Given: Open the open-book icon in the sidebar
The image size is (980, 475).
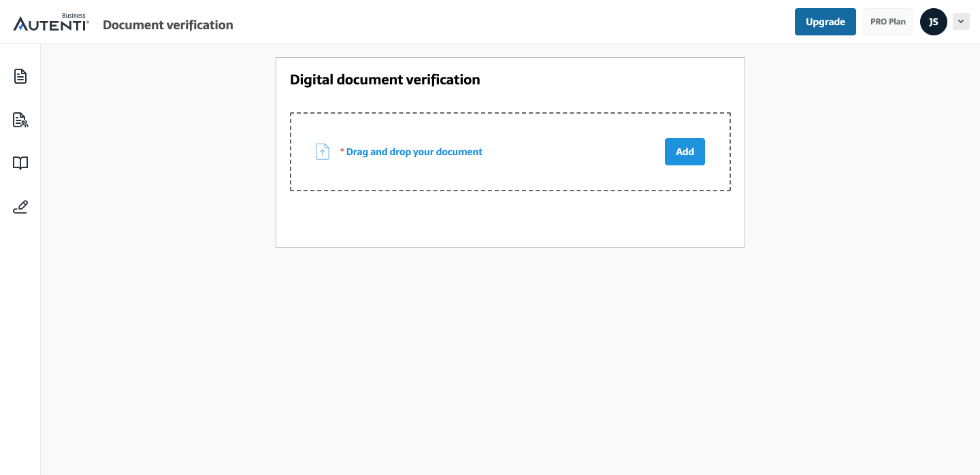Looking at the screenshot, I should click(20, 163).
